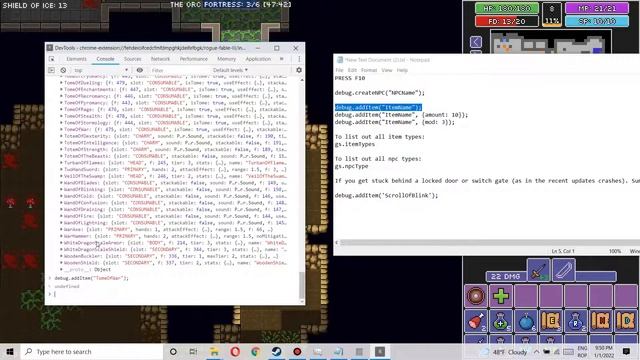Use the scroll marked N

(x=601, y=321)
